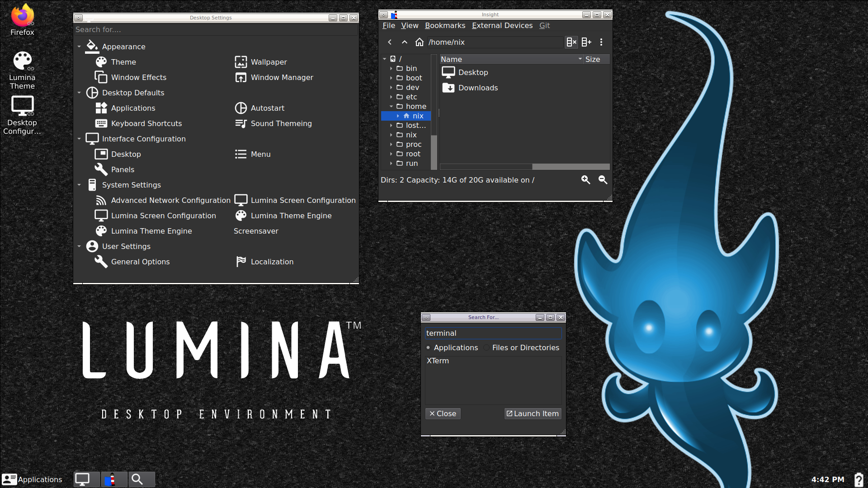
Task: Click the Launch Item button
Action: (x=533, y=413)
